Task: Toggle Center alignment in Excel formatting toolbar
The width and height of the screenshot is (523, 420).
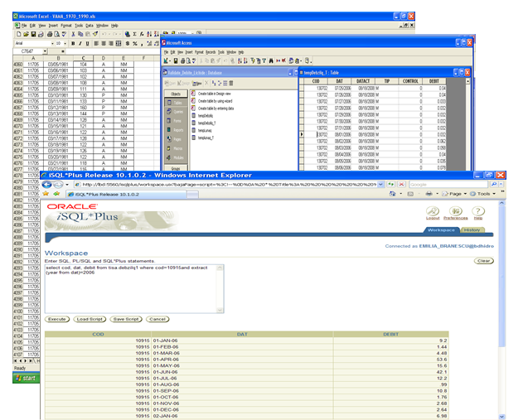Action: pyautogui.click(x=104, y=43)
